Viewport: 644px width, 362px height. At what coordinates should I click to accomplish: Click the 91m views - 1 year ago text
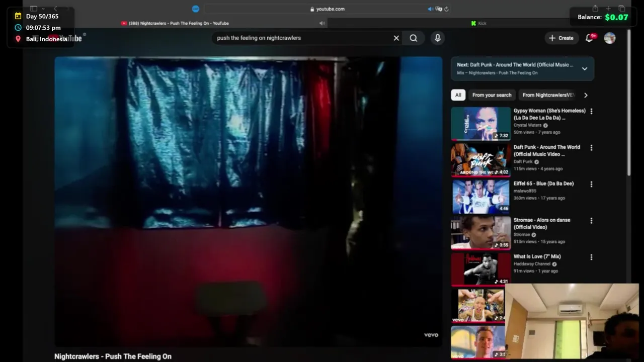click(536, 271)
